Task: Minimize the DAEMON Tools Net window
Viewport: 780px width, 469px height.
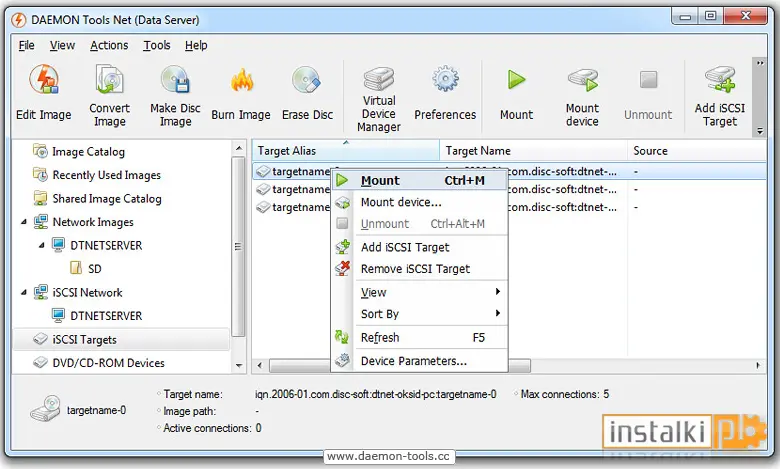Action: click(x=685, y=16)
